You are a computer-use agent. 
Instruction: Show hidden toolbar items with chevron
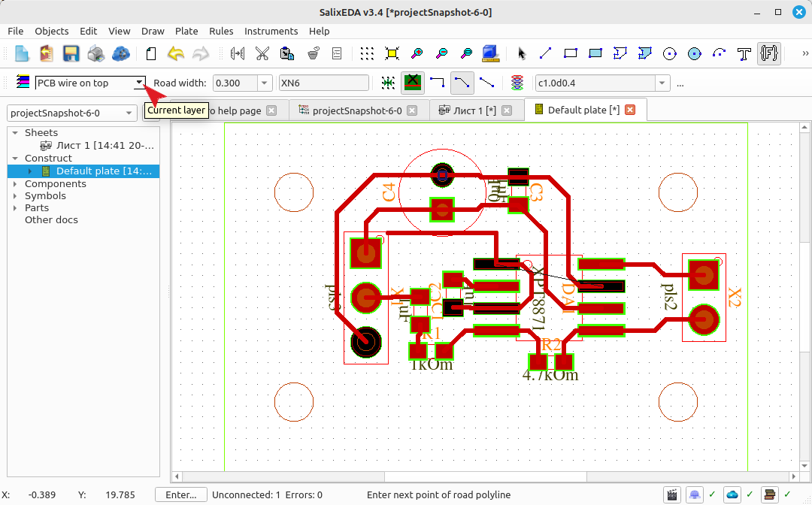click(804, 53)
